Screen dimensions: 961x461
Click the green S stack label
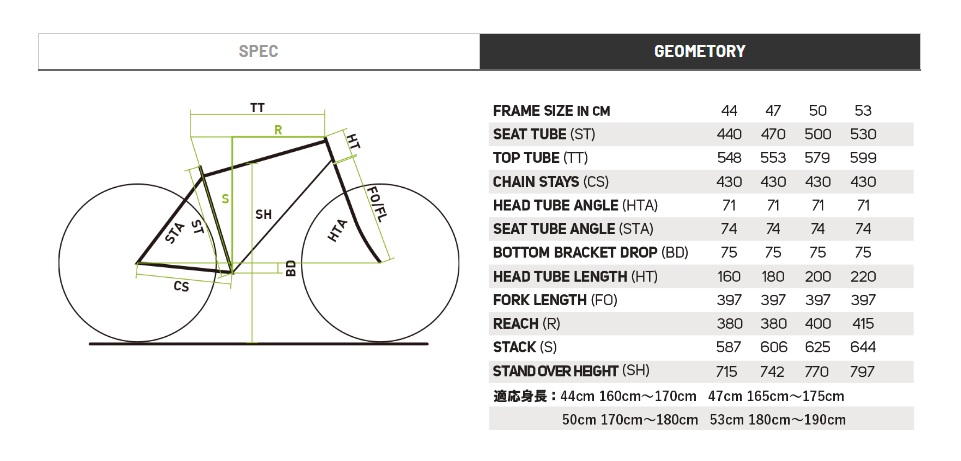226,199
